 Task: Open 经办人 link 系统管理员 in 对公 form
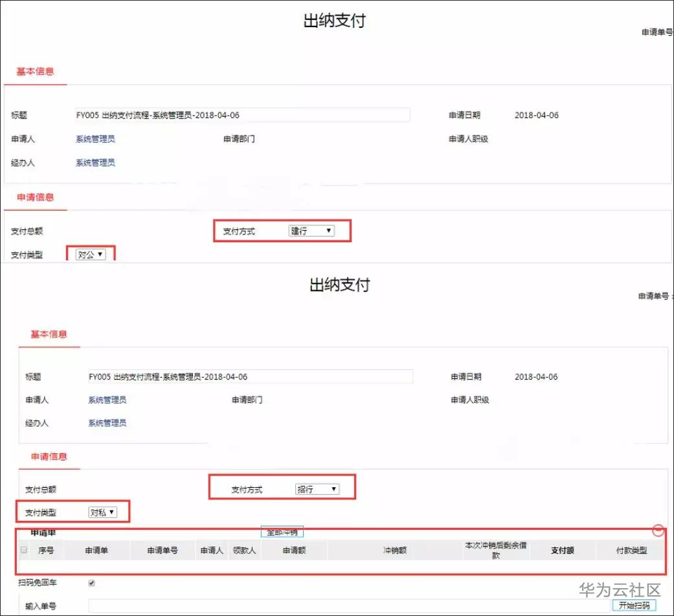click(95, 163)
